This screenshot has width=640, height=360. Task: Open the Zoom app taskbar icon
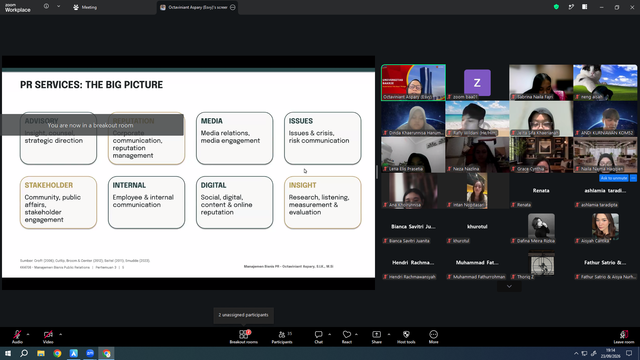point(90,353)
